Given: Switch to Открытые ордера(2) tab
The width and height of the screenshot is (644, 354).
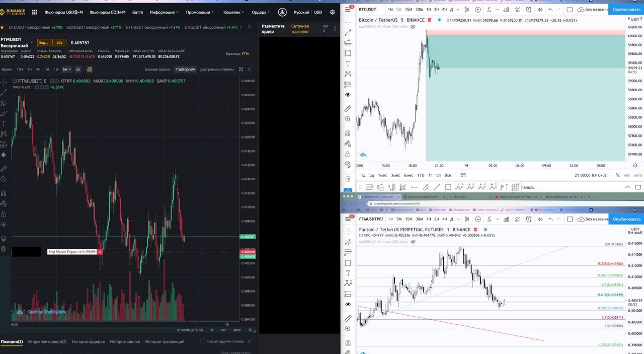Looking at the screenshot, I should [x=47, y=341].
